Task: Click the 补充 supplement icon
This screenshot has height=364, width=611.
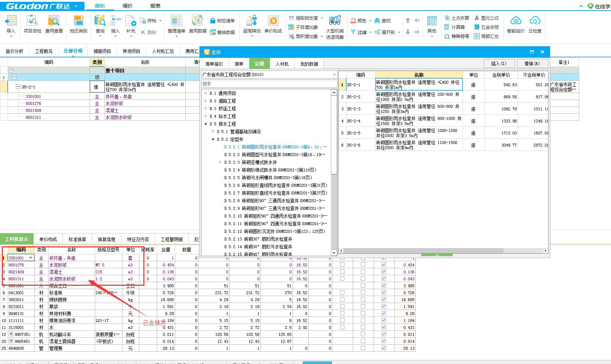Action: pos(131,24)
